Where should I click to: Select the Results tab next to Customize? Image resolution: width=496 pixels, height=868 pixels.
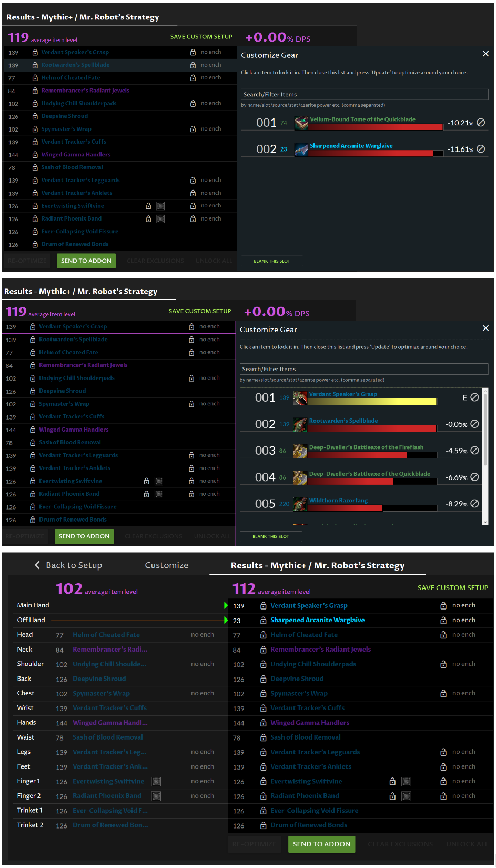coord(317,566)
